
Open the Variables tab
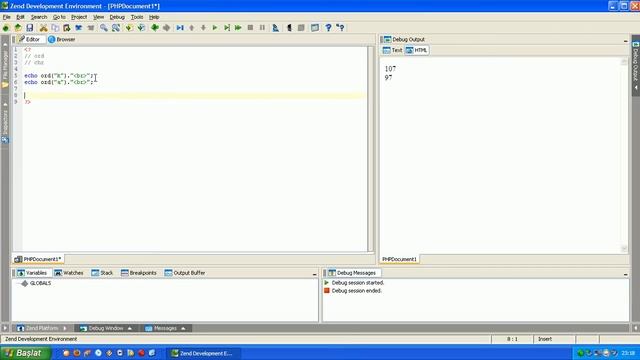(32, 273)
